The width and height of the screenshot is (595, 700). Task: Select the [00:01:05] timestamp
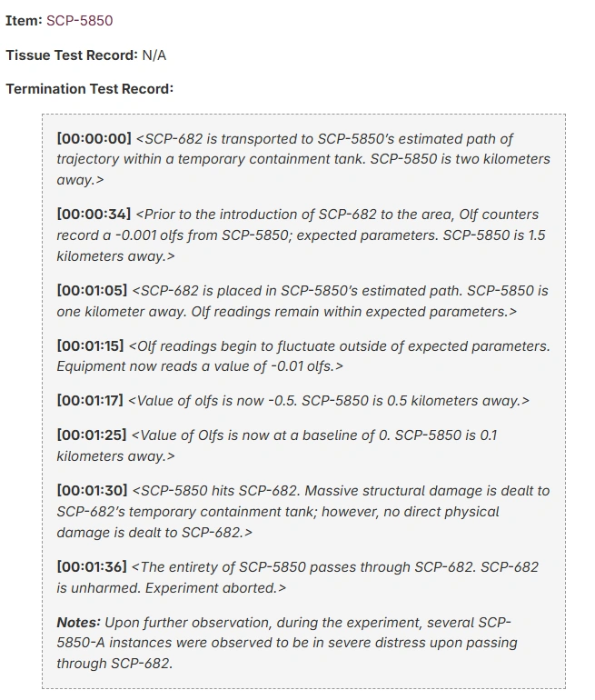92,291
